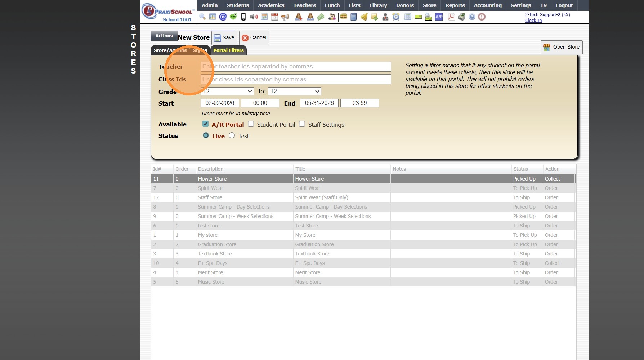Click the printer with check icon
Screen dimensions: 644x360
click(429, 17)
